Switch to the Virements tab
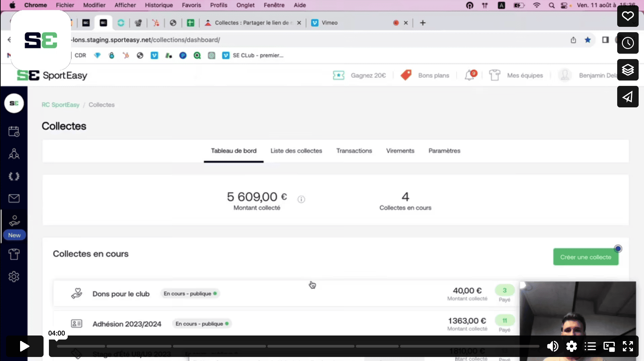Image resolution: width=644 pixels, height=361 pixels. pos(400,151)
